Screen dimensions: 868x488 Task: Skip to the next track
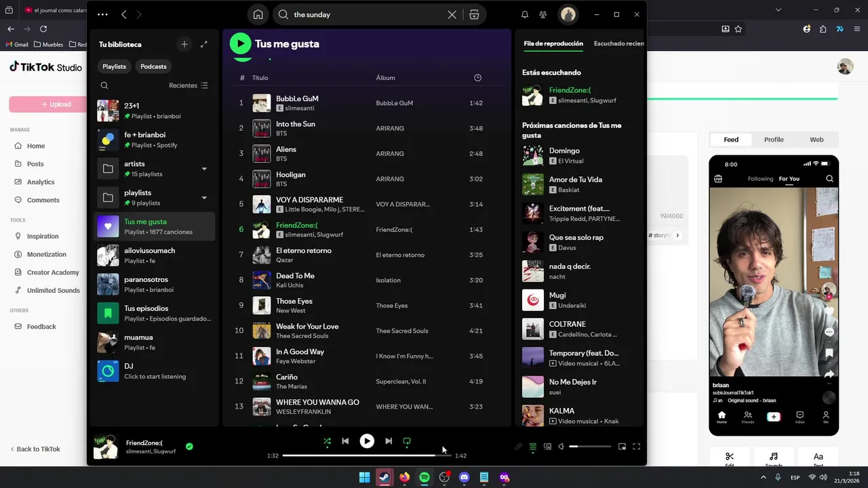coord(388,441)
